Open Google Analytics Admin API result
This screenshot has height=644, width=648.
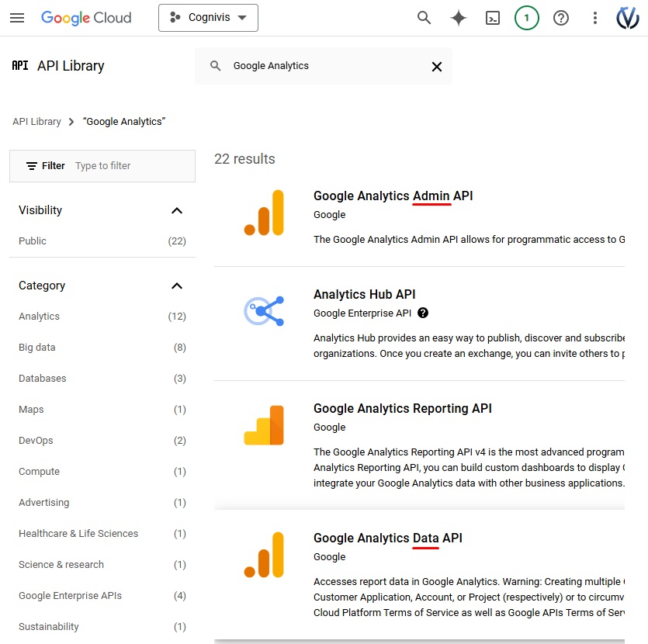[x=393, y=196]
